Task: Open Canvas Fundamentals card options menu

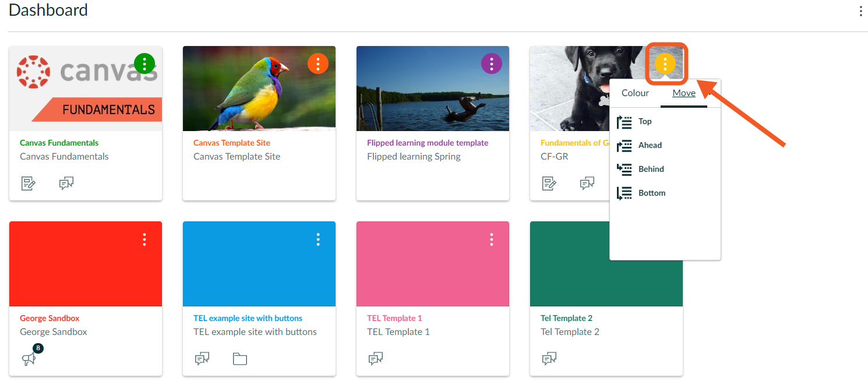Action: pyautogui.click(x=144, y=63)
